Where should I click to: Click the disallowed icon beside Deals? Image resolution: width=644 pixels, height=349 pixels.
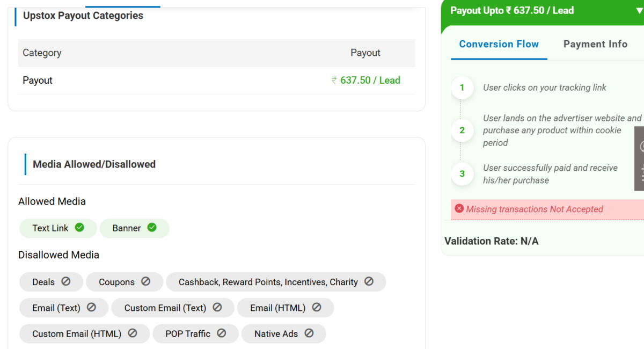[66, 281]
